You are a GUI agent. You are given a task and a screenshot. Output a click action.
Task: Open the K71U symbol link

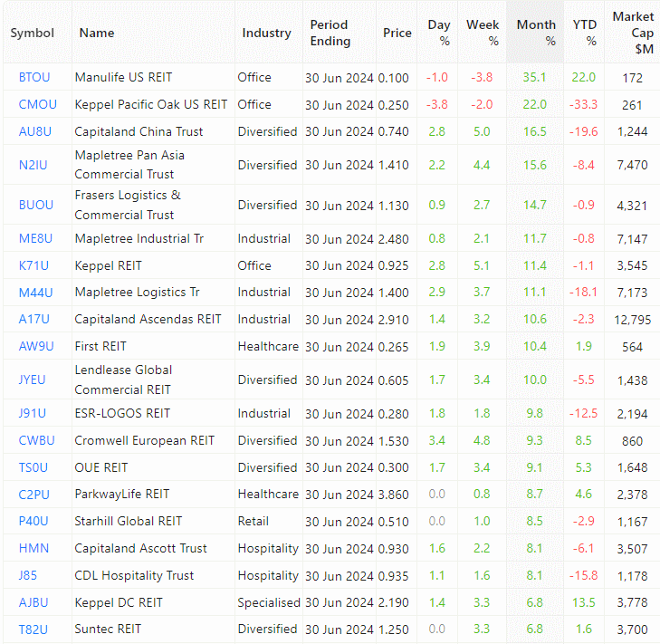coord(33,265)
